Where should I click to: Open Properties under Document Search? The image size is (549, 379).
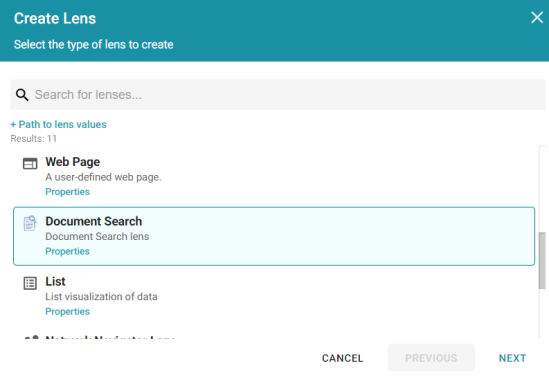pos(67,251)
